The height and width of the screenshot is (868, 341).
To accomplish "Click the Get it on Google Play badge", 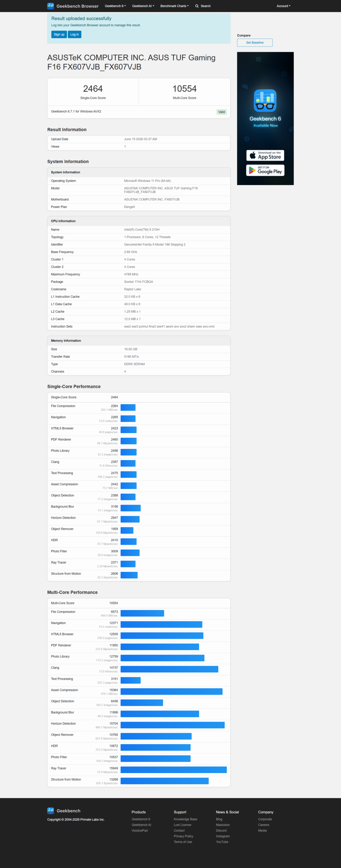I will [x=265, y=170].
